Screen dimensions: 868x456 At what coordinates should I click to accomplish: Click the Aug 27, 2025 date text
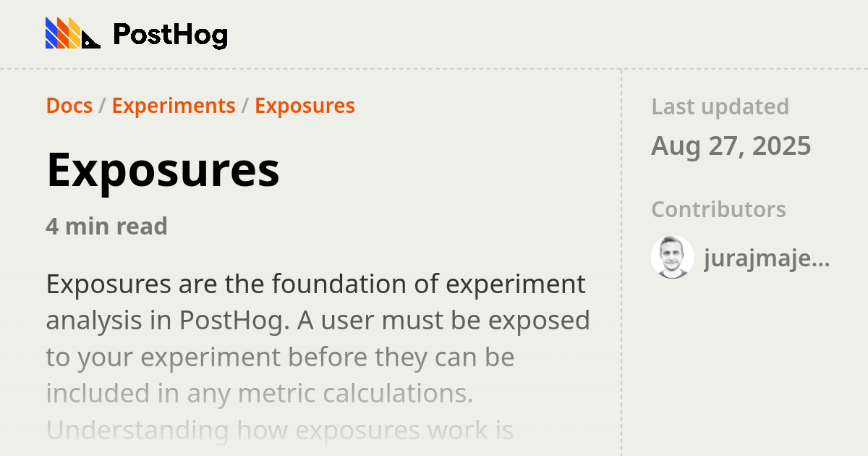(x=731, y=145)
